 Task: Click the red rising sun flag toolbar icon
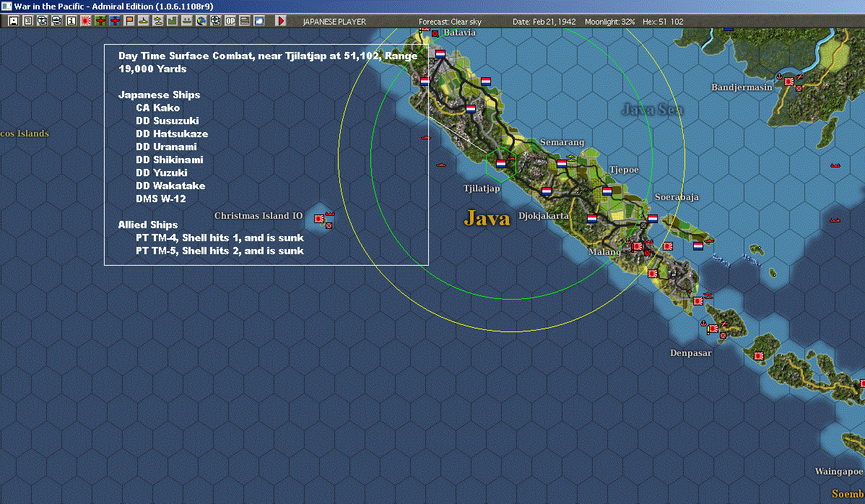coord(86,21)
